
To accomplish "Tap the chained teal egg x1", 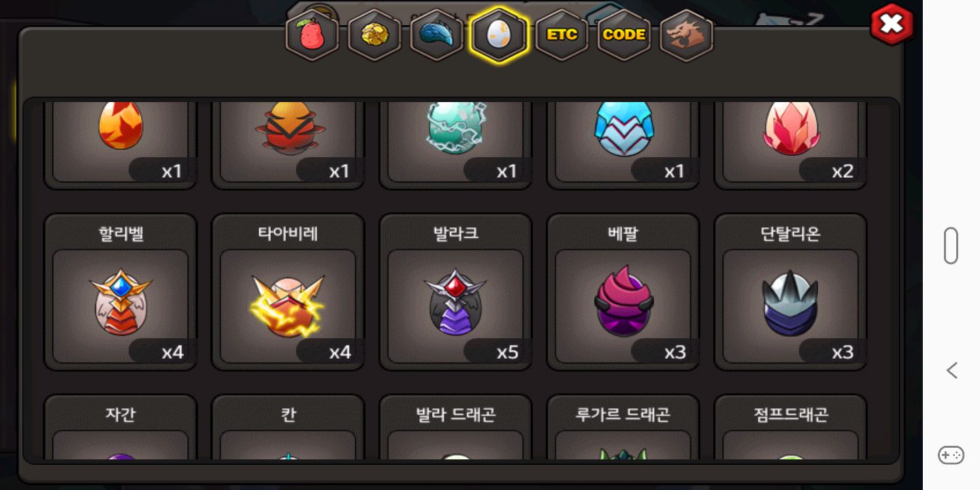I will pyautogui.click(x=455, y=146).
